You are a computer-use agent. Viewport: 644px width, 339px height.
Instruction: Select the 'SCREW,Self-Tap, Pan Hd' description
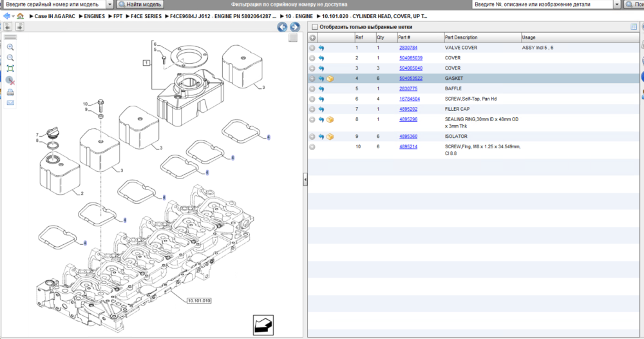pyautogui.click(x=471, y=99)
